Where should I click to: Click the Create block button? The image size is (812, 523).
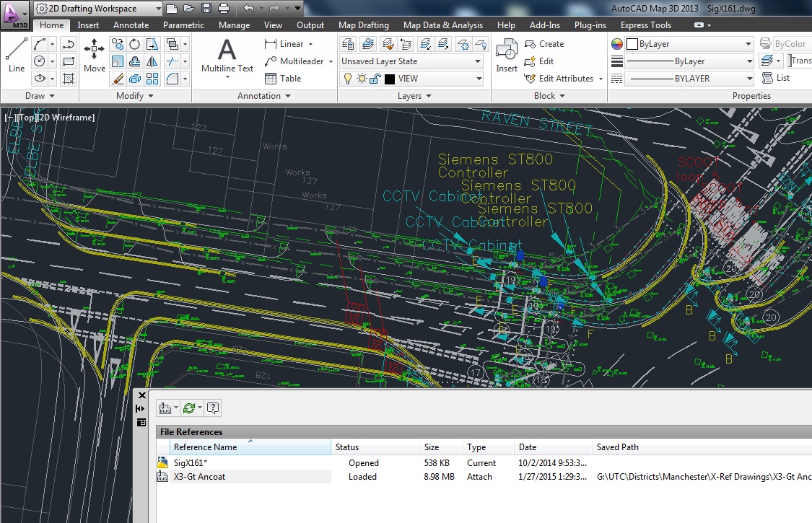[543, 44]
